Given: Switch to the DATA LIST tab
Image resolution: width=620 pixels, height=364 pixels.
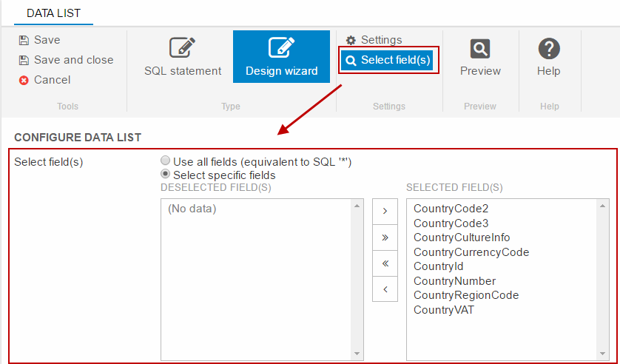Looking at the screenshot, I should pyautogui.click(x=53, y=13).
